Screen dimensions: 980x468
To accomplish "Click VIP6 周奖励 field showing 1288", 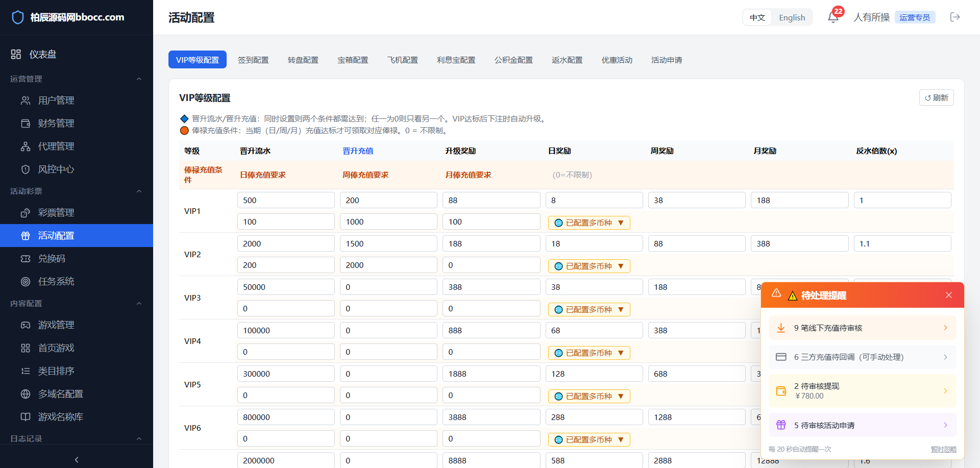I will (x=697, y=417).
